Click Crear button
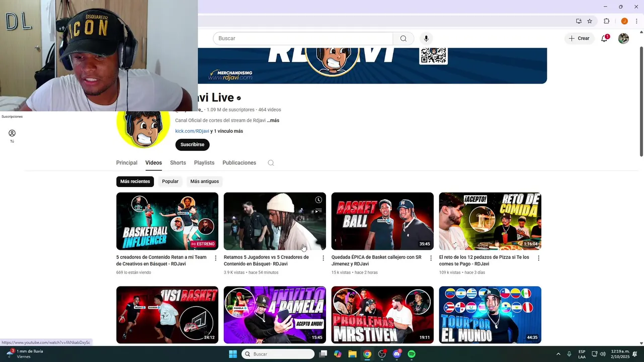644x362 pixels. coord(579,39)
